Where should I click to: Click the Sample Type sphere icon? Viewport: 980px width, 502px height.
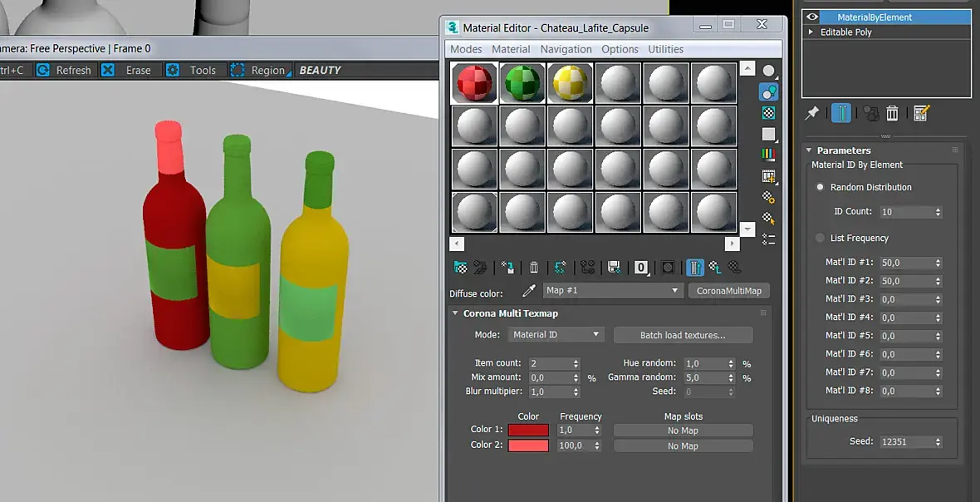[769, 71]
